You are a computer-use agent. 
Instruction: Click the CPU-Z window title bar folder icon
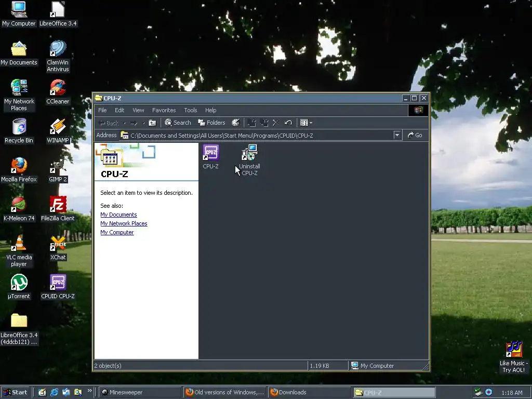99,98
